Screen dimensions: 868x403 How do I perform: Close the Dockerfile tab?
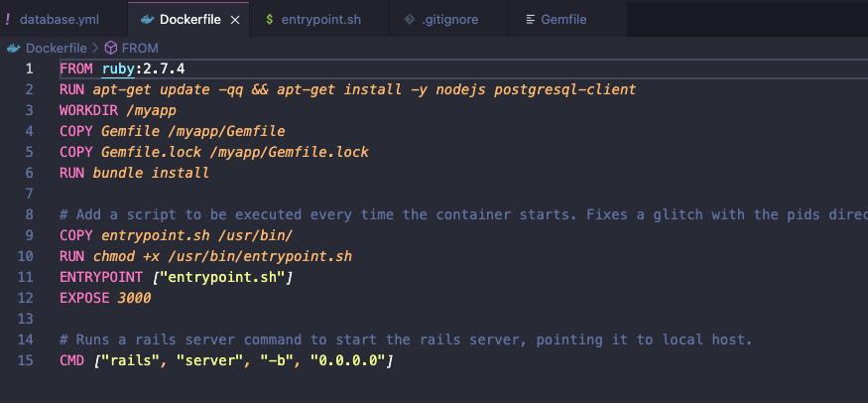click(235, 20)
